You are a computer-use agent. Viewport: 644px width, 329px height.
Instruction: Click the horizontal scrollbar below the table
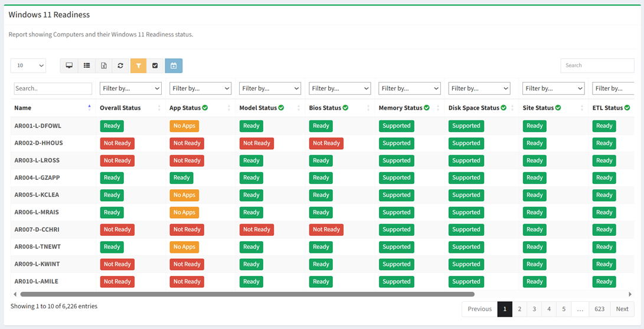tap(247, 294)
